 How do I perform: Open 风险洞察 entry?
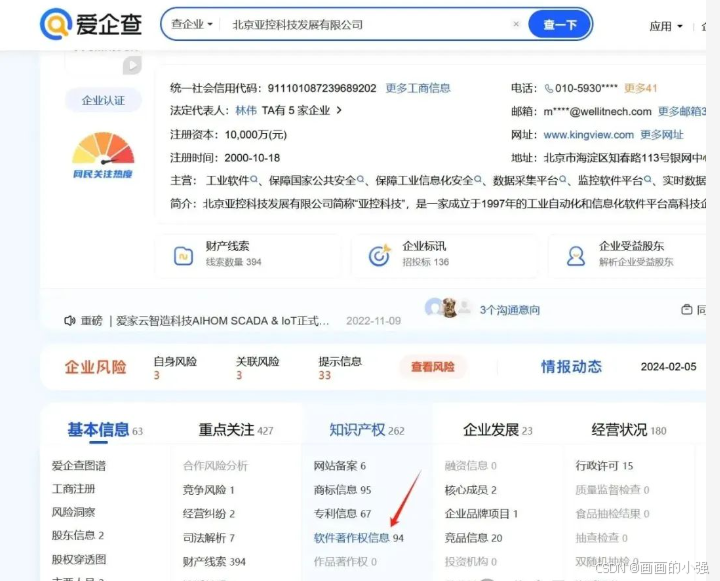(73, 512)
